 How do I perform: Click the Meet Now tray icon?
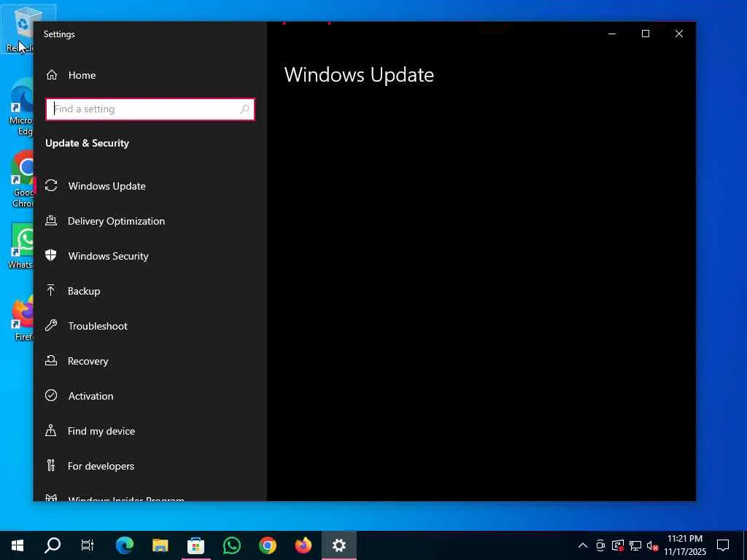coord(601,545)
